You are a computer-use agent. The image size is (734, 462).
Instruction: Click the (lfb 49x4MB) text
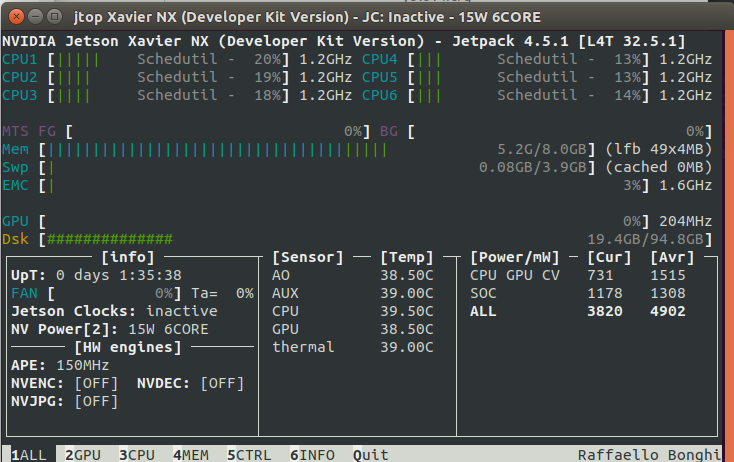[659, 149]
